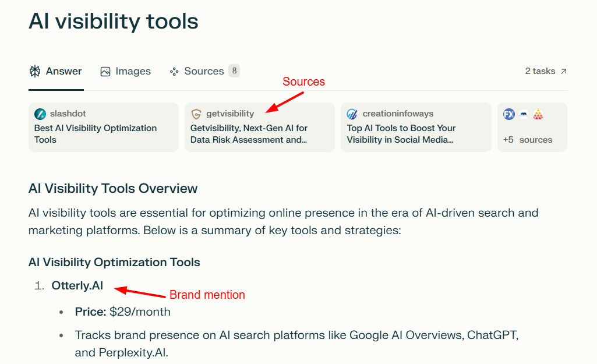Click the Getvisibility shield favicon
The image size is (597, 364).
196,114
